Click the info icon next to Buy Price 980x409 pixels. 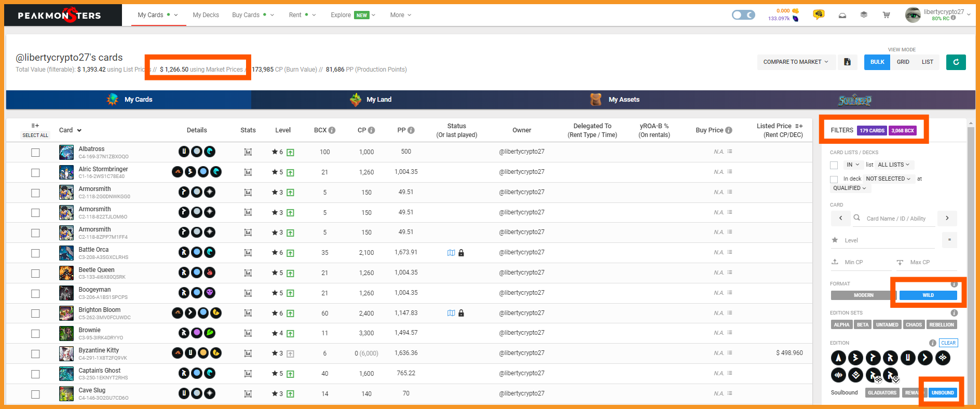click(x=729, y=130)
